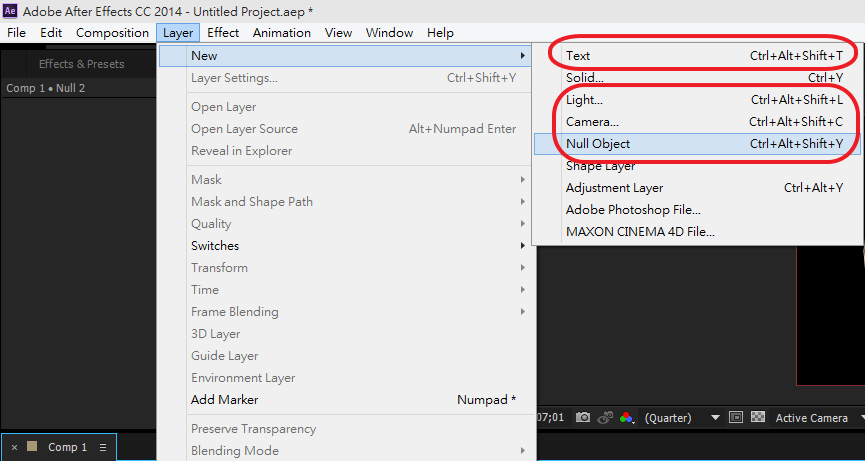The height and width of the screenshot is (461, 865).
Task: Expand the Time submenu
Action: [x=522, y=290]
